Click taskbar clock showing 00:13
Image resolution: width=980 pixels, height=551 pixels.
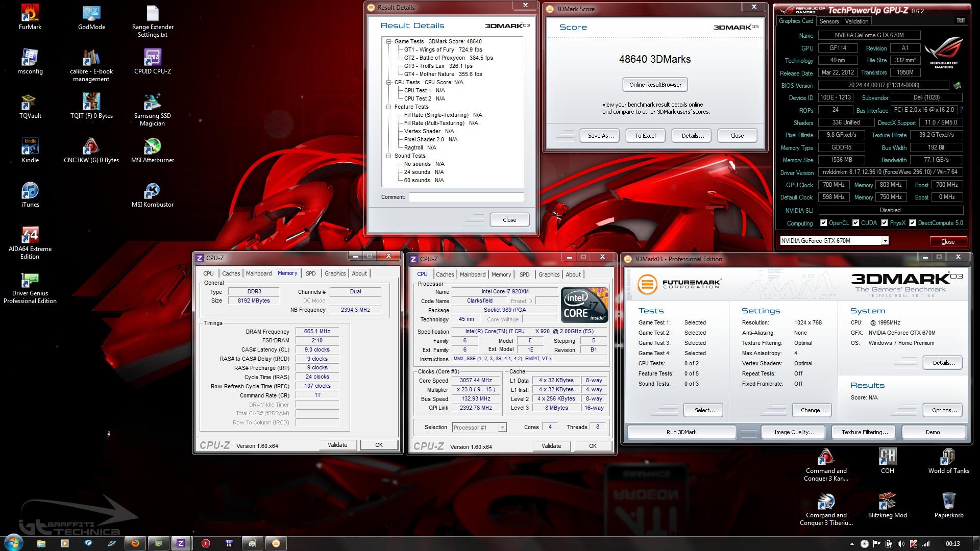pyautogui.click(x=952, y=544)
